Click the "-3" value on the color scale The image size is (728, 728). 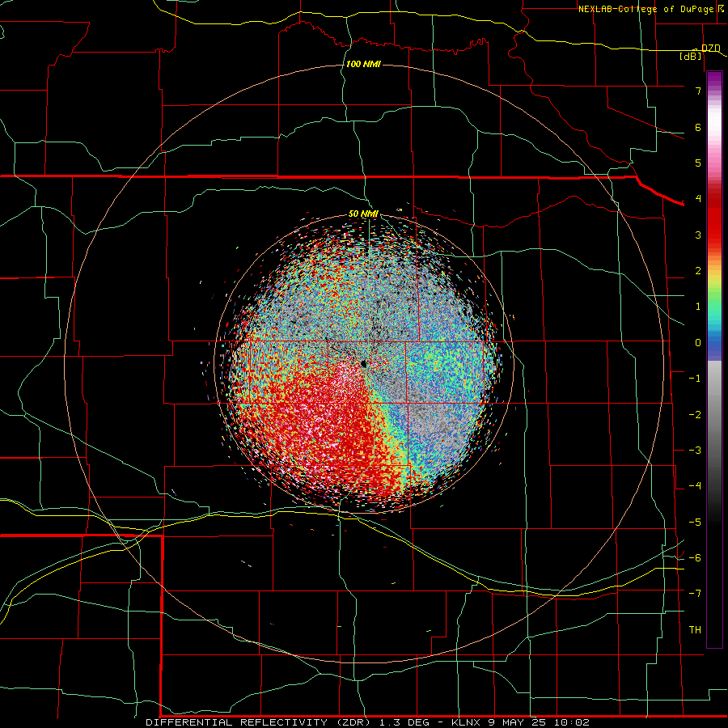coord(695,451)
